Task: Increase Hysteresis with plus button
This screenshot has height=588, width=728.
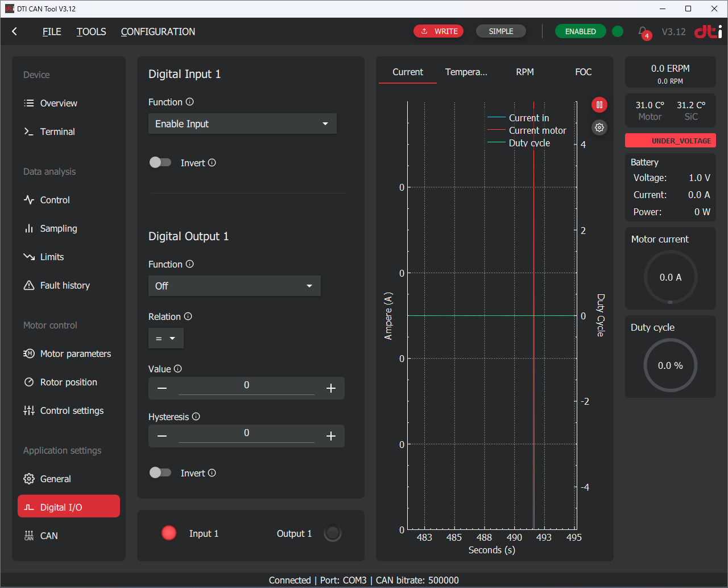Action: click(x=331, y=436)
